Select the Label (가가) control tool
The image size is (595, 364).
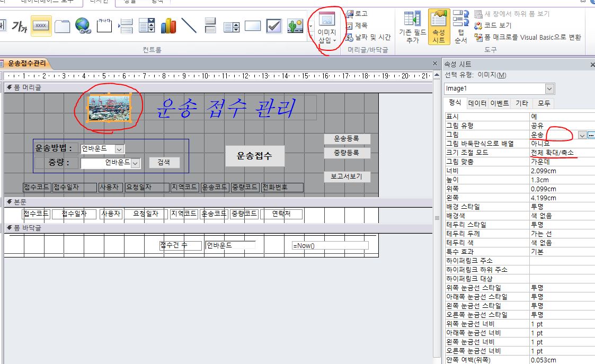(19, 26)
